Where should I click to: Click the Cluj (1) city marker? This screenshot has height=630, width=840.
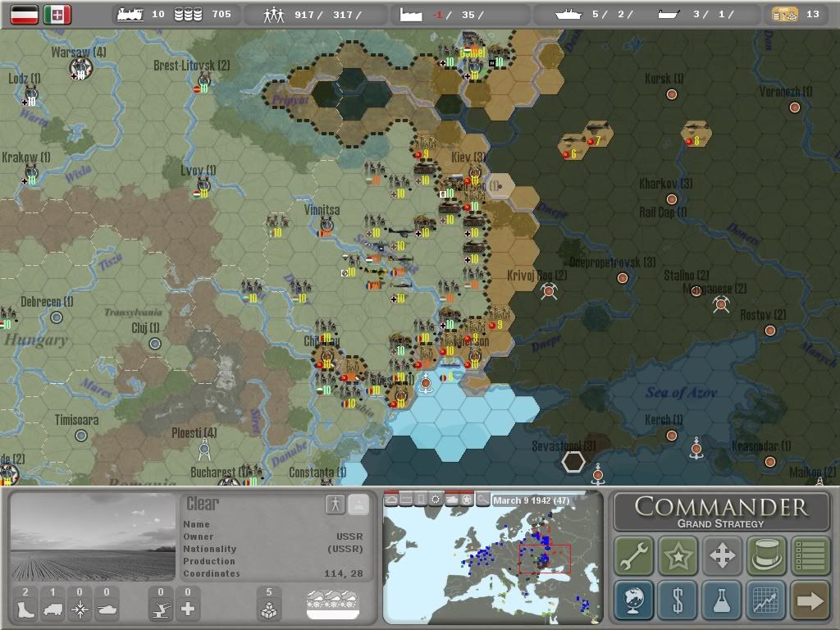pyautogui.click(x=155, y=344)
